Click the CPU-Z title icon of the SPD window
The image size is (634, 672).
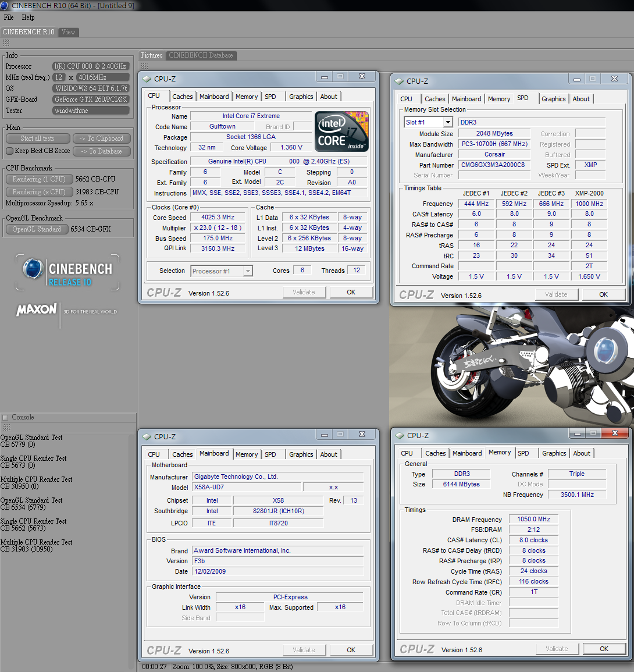(x=399, y=81)
